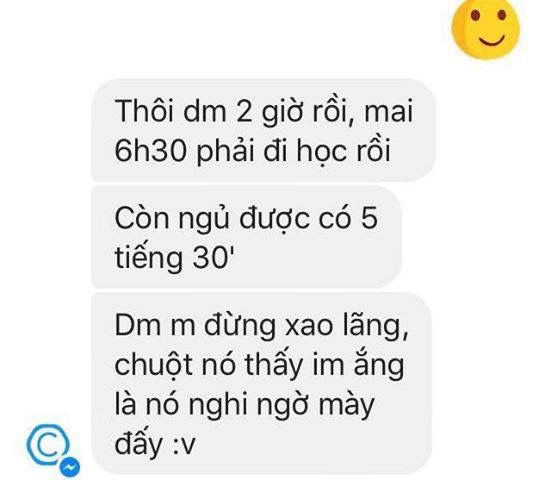The image size is (551, 480).
Task: Click the word "Thôi" at the start of the first message
Action: tap(144, 110)
